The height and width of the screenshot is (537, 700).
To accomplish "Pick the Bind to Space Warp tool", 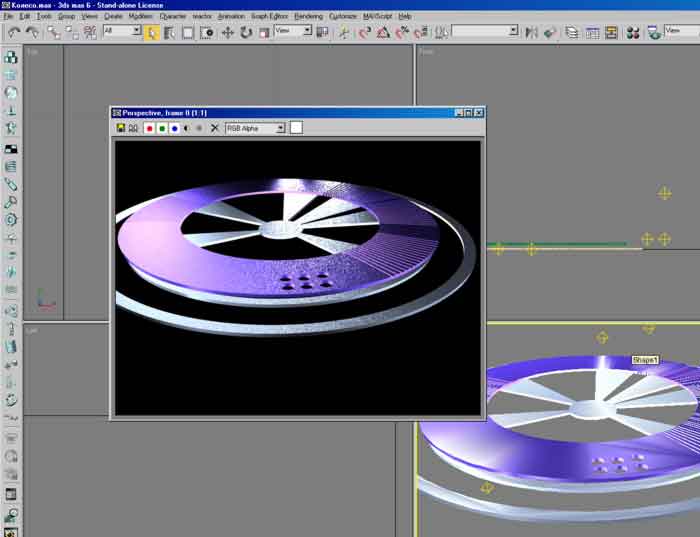I will 90,33.
